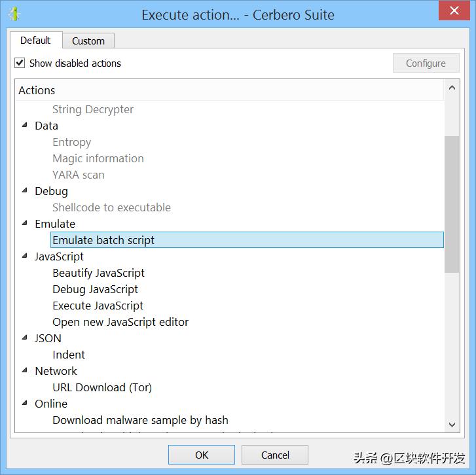Viewport: 476px width, 475px height.
Task: Select Debug JavaScript action
Action: click(x=95, y=289)
